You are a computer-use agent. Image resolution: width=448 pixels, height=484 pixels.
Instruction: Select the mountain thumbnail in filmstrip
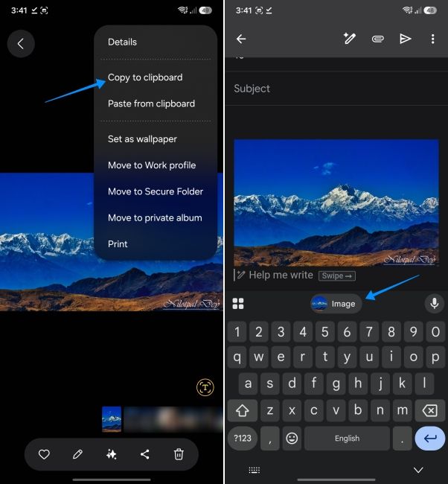(112, 419)
